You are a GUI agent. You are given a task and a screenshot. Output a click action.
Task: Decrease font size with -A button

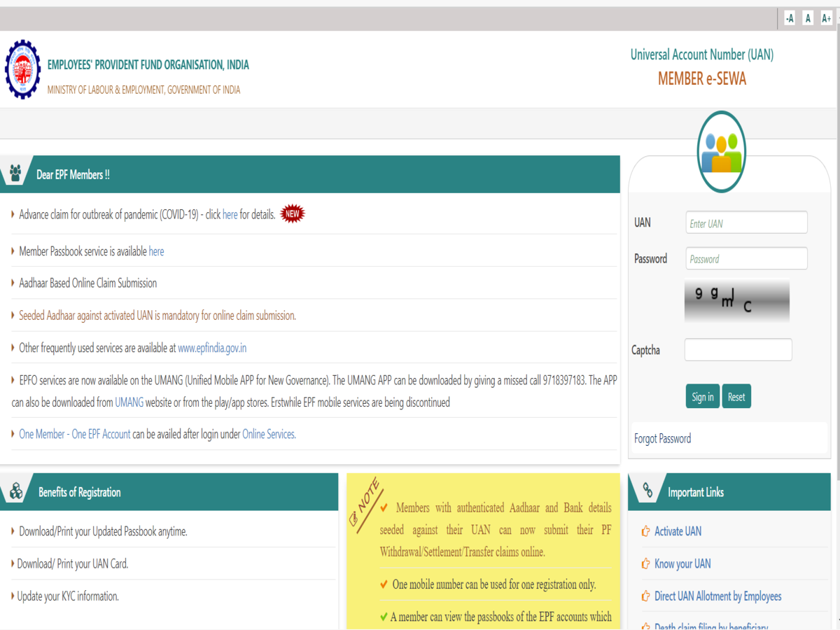pyautogui.click(x=790, y=18)
